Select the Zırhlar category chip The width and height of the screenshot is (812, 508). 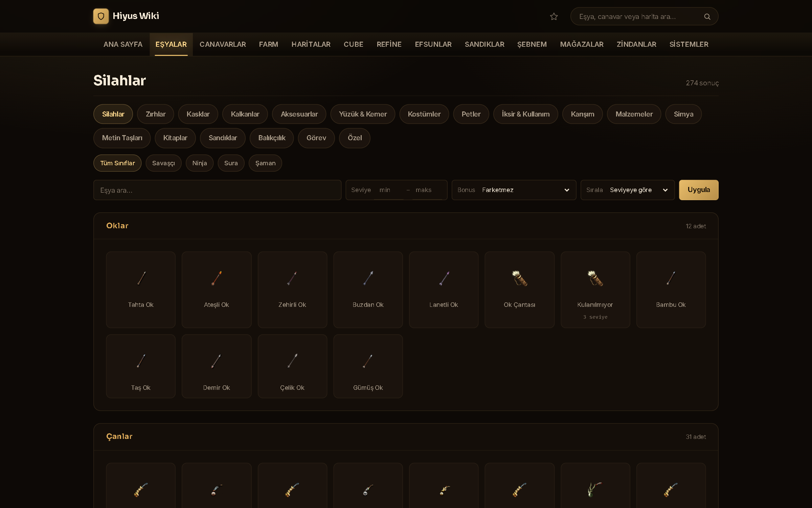156,114
